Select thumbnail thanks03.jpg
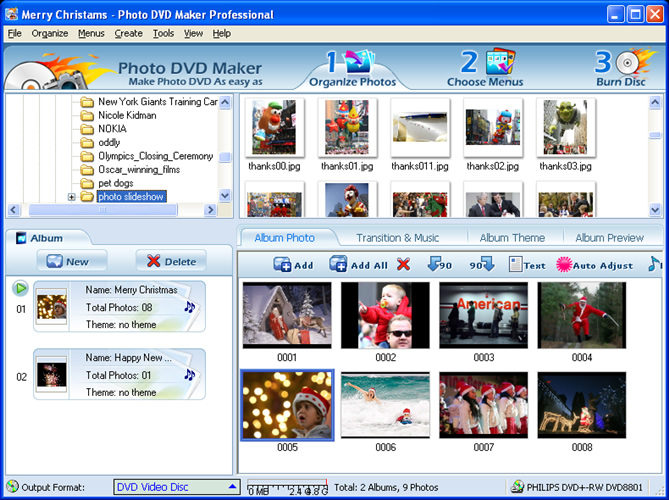This screenshot has height=500, width=669. [x=566, y=128]
